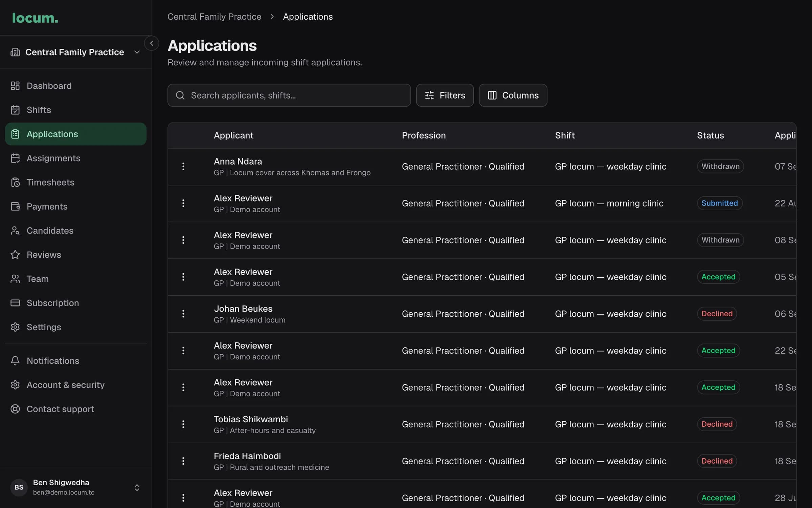Open Candidates page
Viewport: 812px width, 508px height.
pyautogui.click(x=76, y=231)
